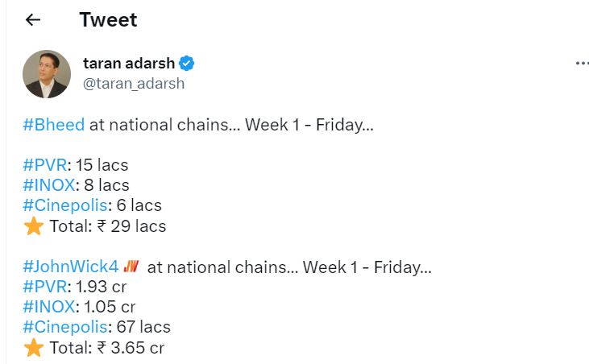
Task: Open the #JohnWick4 hashtag
Action: pos(70,266)
